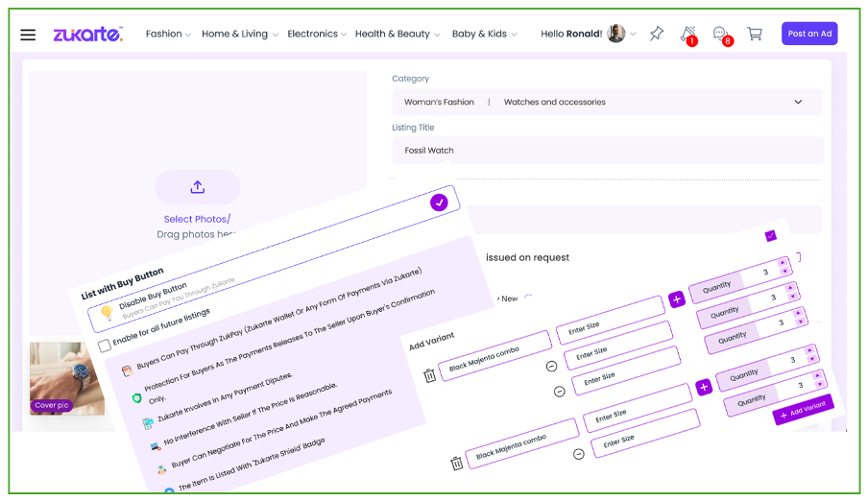Open the shopping cart
Viewport: 868px width, 501px height.
755,34
